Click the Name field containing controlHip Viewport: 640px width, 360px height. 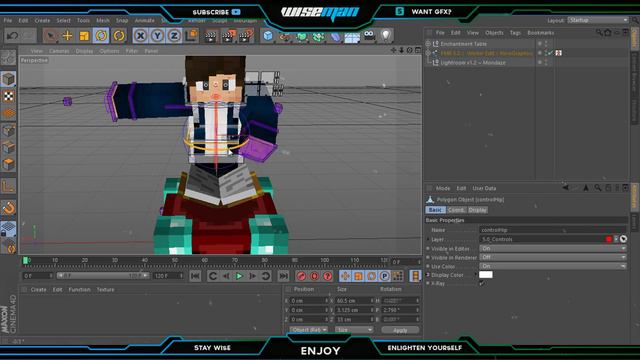[x=553, y=230]
